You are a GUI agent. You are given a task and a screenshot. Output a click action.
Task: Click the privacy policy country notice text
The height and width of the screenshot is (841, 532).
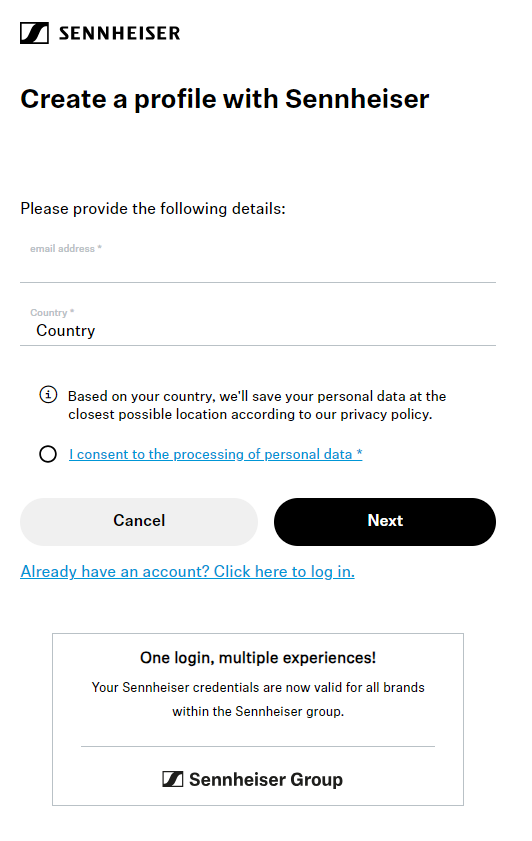coord(257,405)
